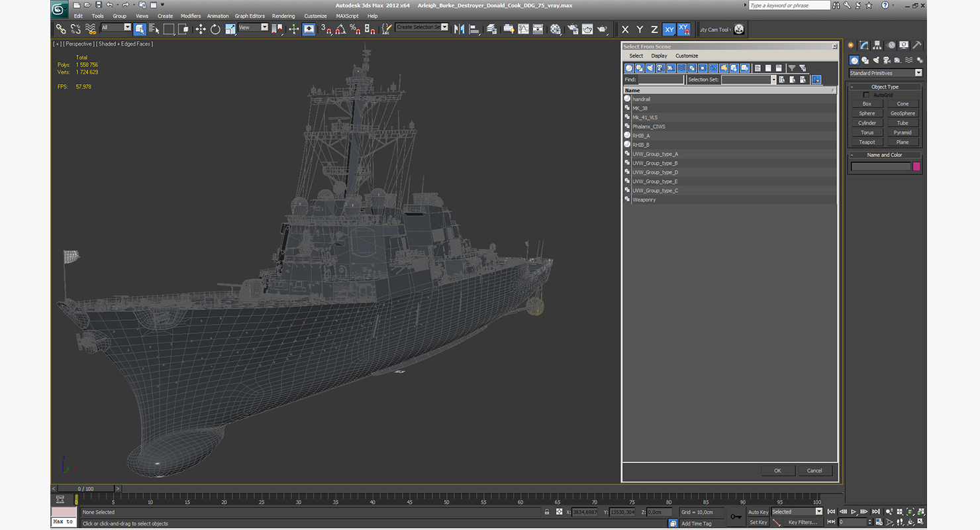Click OK in Select From Scene dialog

pos(777,470)
